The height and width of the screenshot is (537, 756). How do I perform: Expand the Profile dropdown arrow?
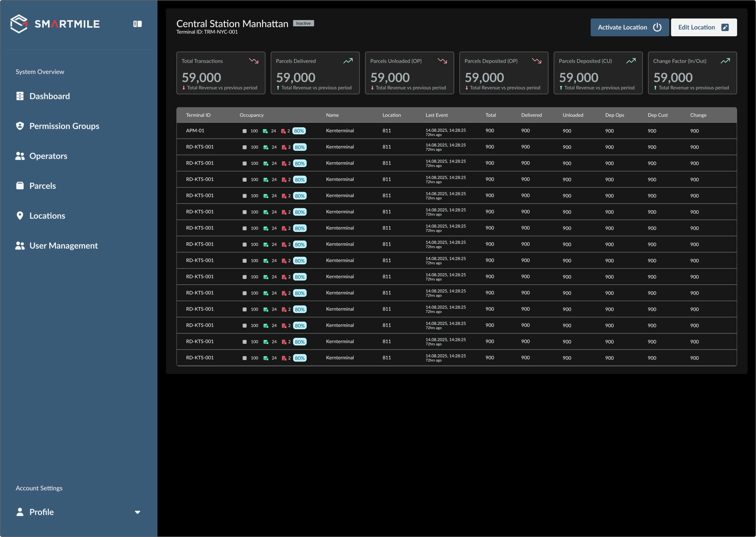pos(137,512)
